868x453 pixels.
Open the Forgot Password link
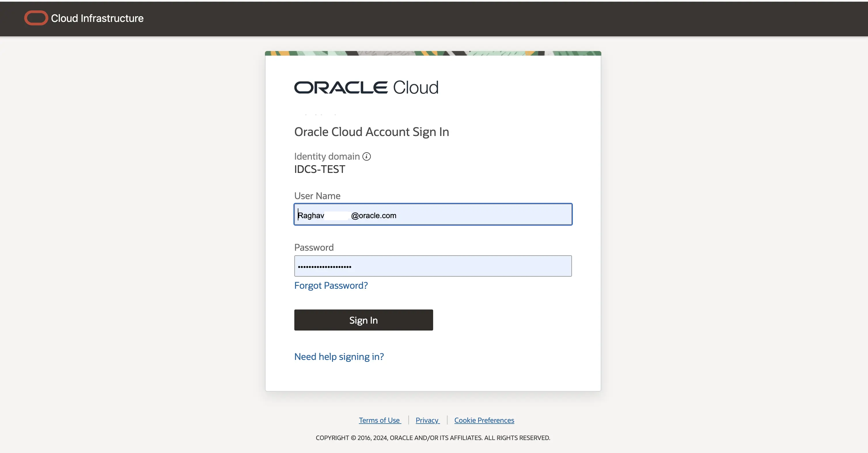[331, 286]
